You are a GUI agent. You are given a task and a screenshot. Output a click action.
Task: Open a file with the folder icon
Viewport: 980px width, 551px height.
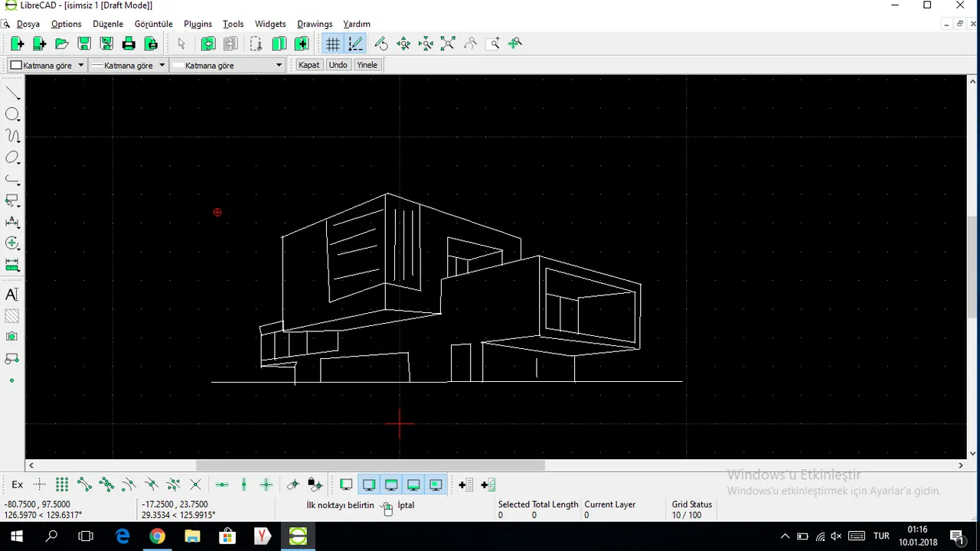point(62,44)
